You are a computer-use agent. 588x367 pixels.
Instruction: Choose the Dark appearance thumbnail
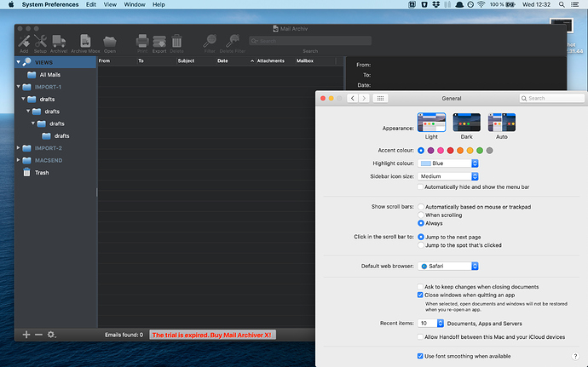466,123
